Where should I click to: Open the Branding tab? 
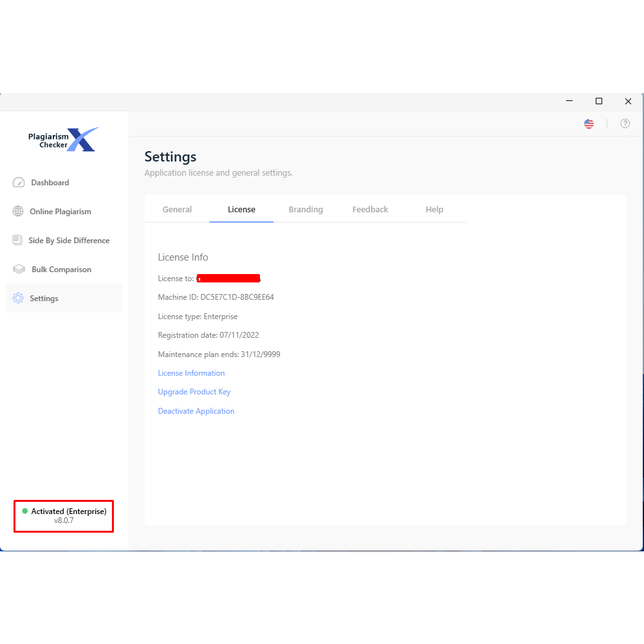point(306,210)
